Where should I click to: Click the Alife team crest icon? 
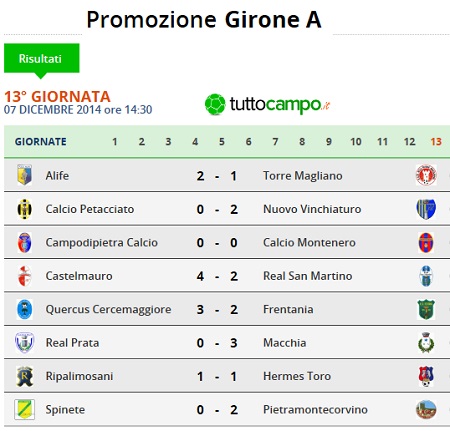click(24, 175)
